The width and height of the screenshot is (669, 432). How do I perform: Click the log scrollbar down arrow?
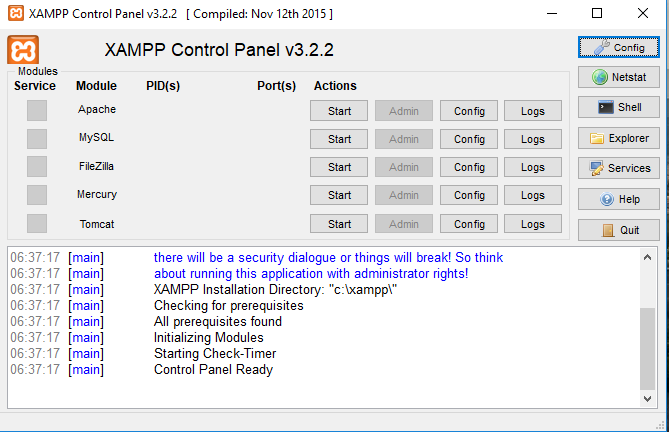647,399
